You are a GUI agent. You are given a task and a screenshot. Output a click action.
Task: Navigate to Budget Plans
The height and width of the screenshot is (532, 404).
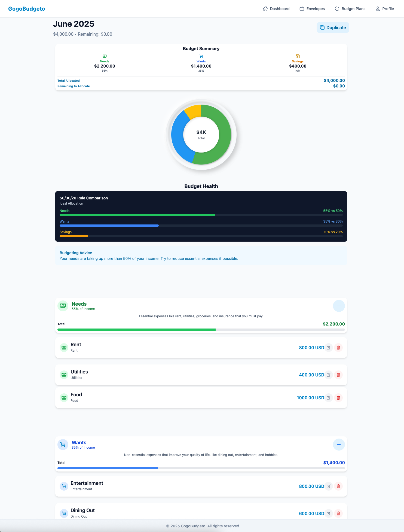[350, 9]
